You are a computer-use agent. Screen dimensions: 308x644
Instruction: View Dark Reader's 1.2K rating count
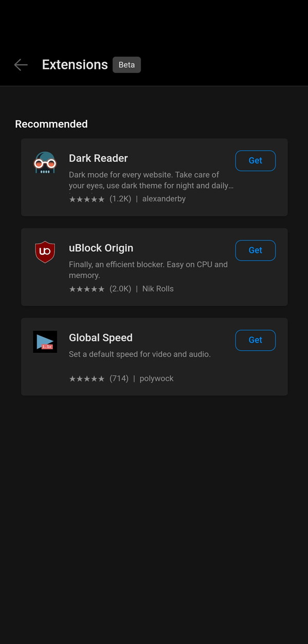click(120, 198)
